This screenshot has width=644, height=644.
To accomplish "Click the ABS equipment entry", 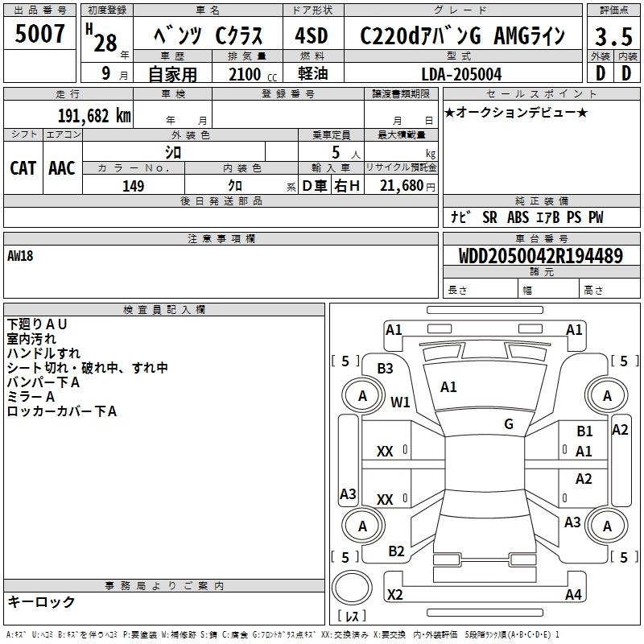I will pos(518,217).
